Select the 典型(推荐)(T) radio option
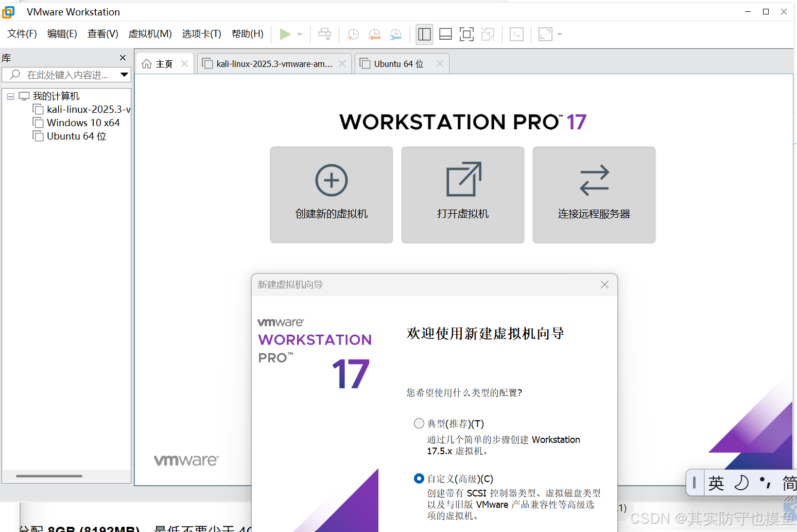The height and width of the screenshot is (532, 797). (419, 423)
